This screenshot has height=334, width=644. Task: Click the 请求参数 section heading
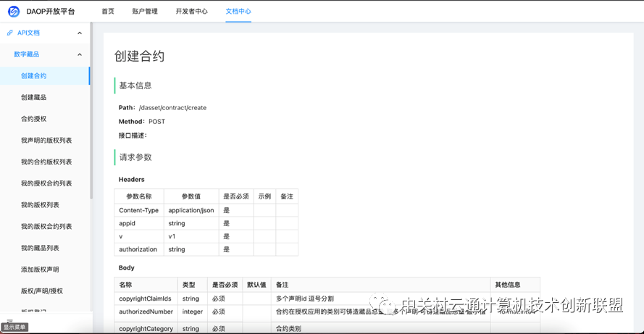(x=135, y=157)
